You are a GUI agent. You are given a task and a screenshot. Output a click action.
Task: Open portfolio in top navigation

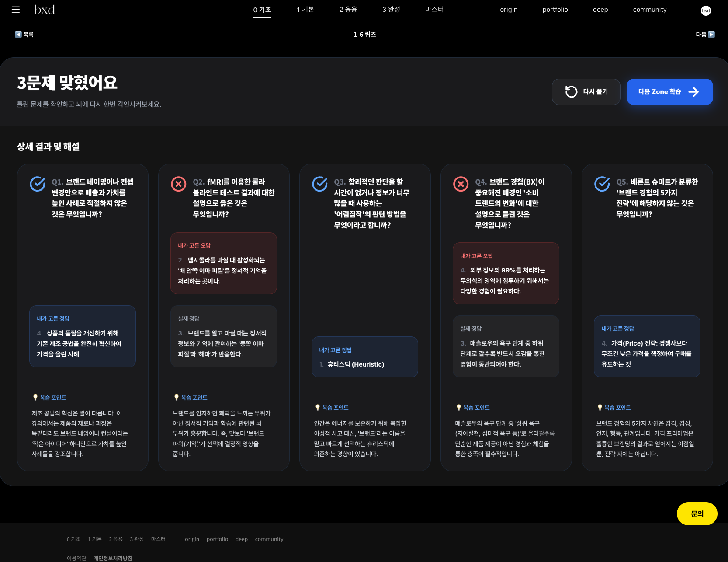coord(555,10)
